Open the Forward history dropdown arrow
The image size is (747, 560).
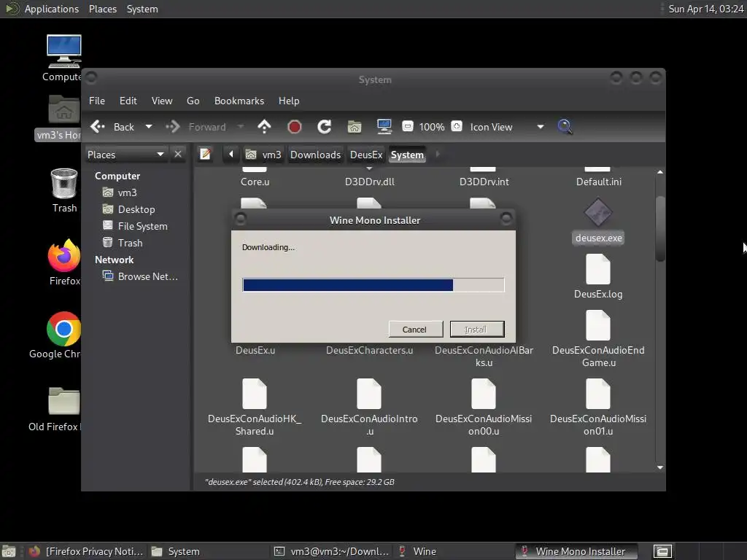241,127
